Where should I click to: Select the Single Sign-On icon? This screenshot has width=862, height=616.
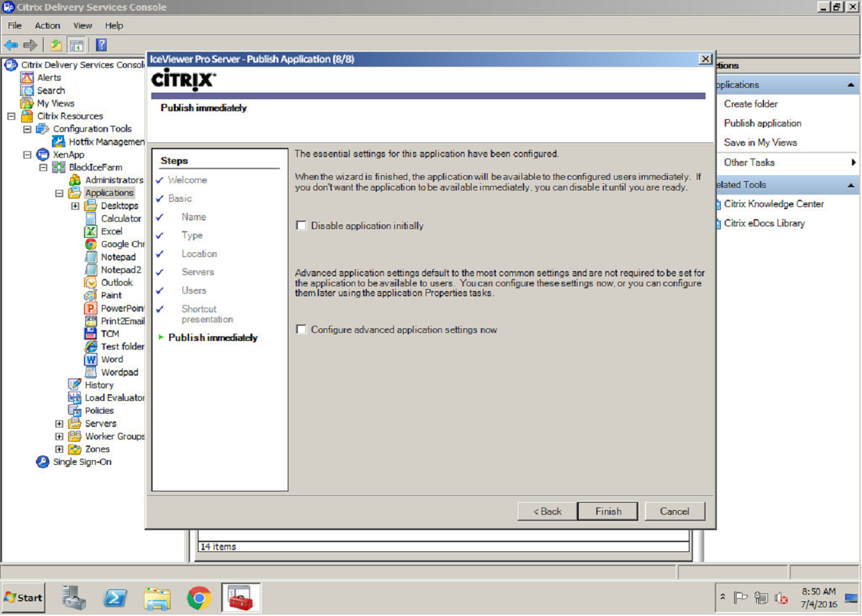point(43,462)
